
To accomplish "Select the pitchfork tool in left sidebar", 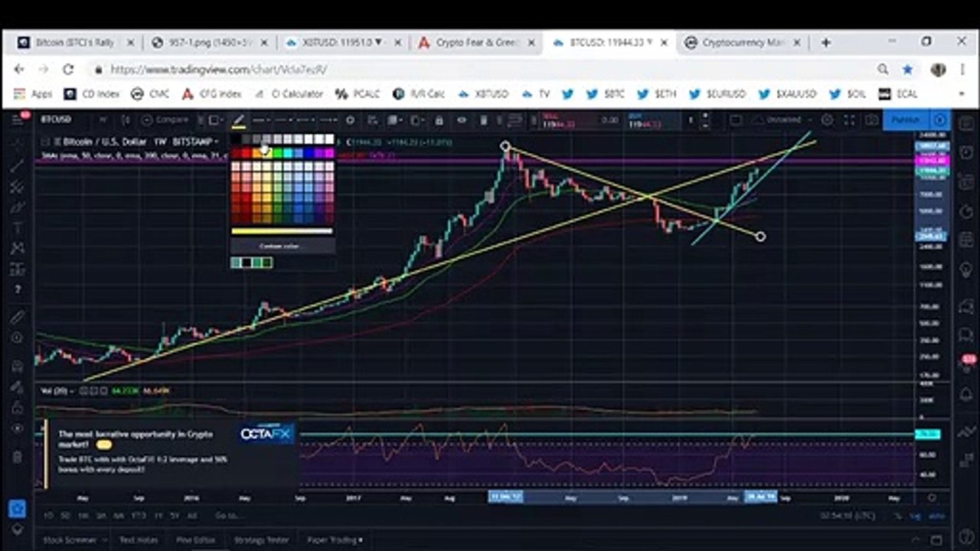I will [18, 187].
